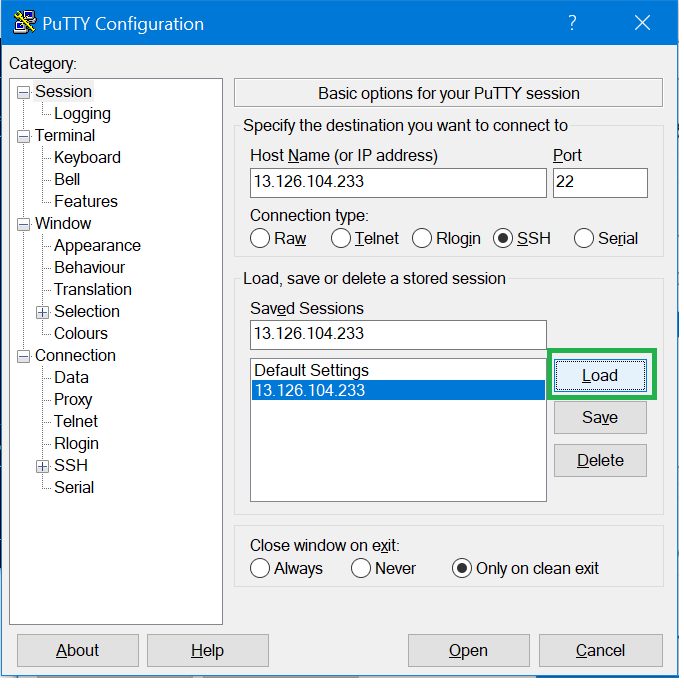Open the Logging settings category
Image resolution: width=684 pixels, height=688 pixels.
tap(82, 114)
